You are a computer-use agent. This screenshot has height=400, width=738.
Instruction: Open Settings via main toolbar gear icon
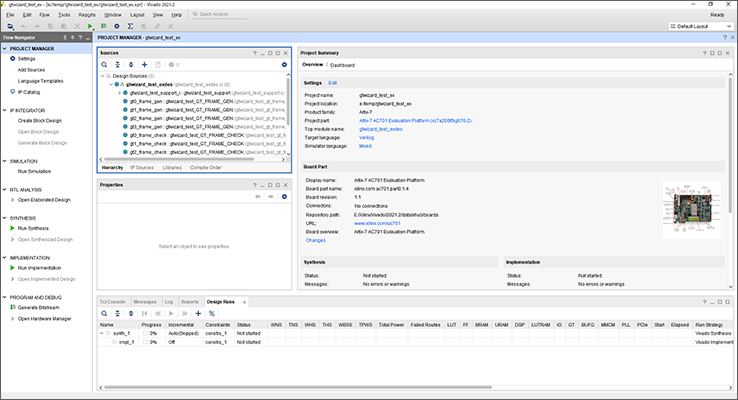[x=117, y=26]
